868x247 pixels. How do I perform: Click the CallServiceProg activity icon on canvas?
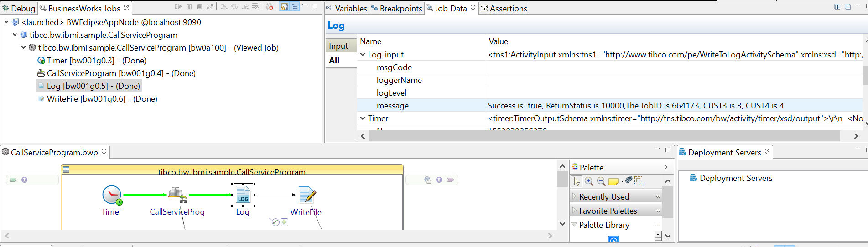coord(177,195)
